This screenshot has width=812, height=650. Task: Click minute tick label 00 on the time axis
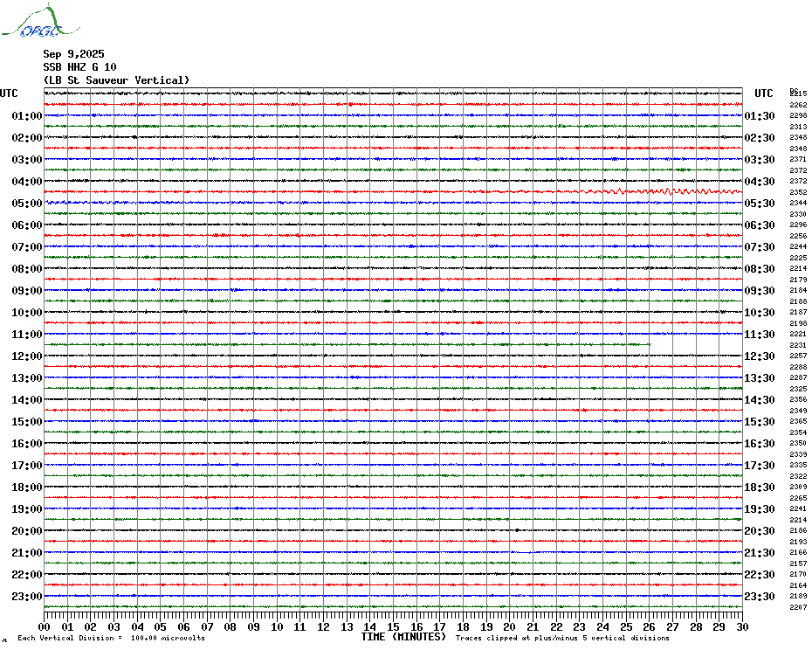pos(45,626)
